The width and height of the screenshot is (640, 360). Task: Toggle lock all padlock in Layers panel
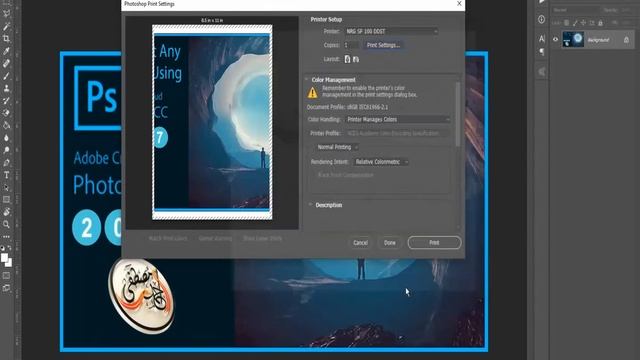(600, 23)
